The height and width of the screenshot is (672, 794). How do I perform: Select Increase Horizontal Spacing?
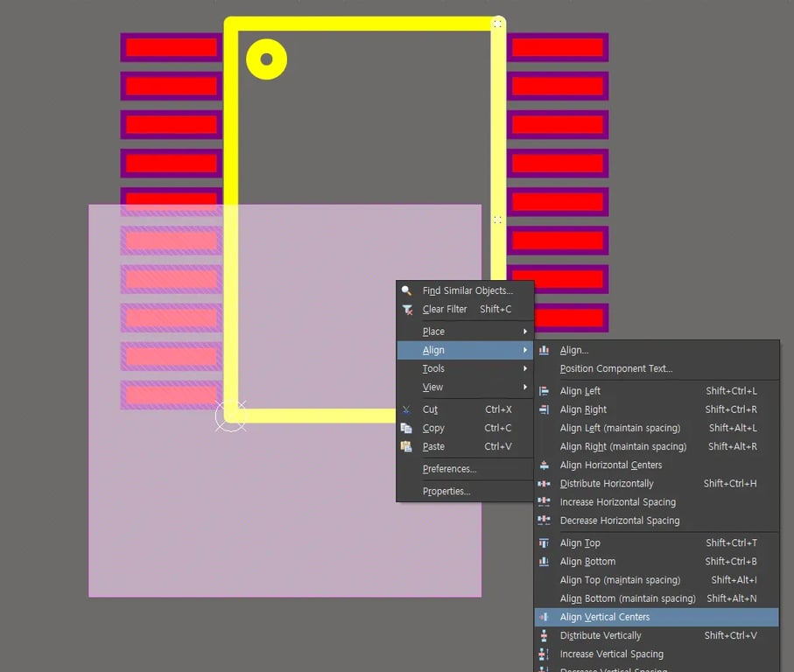[x=657, y=502]
